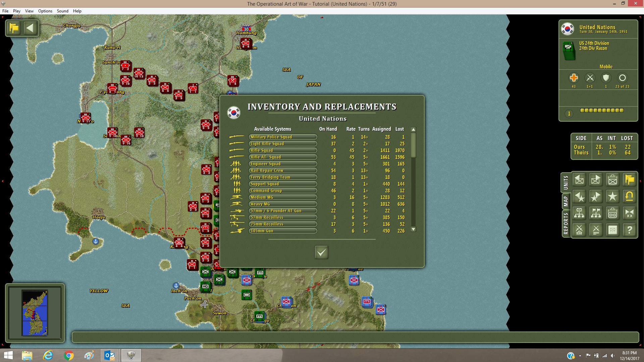
Task: Click the HQ unit counter near Inch'on
Action: [x=205, y=287]
